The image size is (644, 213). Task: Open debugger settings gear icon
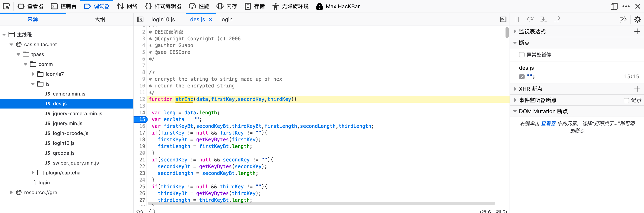tap(638, 19)
